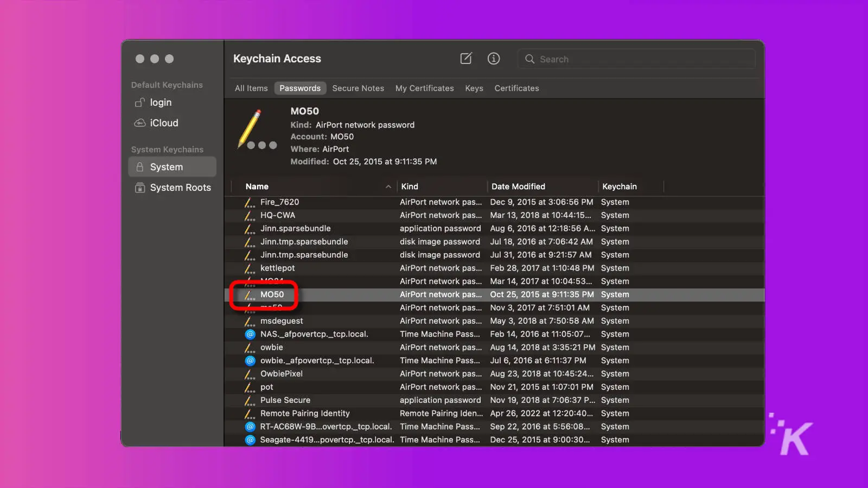Sort list by Kind column header
Image resolution: width=868 pixels, height=488 pixels.
click(442, 187)
